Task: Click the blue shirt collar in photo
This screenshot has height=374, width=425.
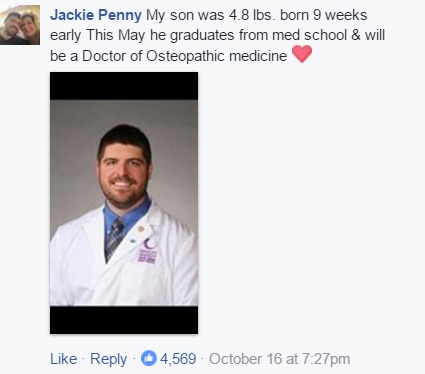Action: (128, 215)
